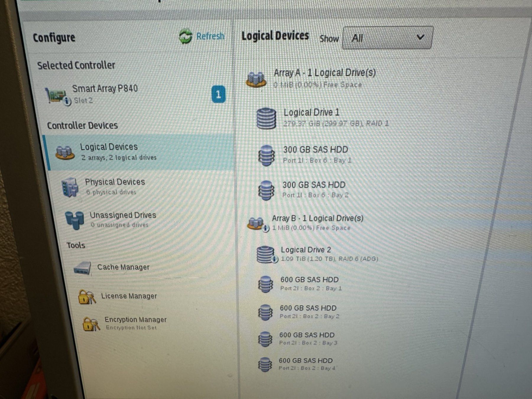The image size is (532, 399).
Task: Select Array B - 1 Logical Drive(s)
Action: (317, 218)
